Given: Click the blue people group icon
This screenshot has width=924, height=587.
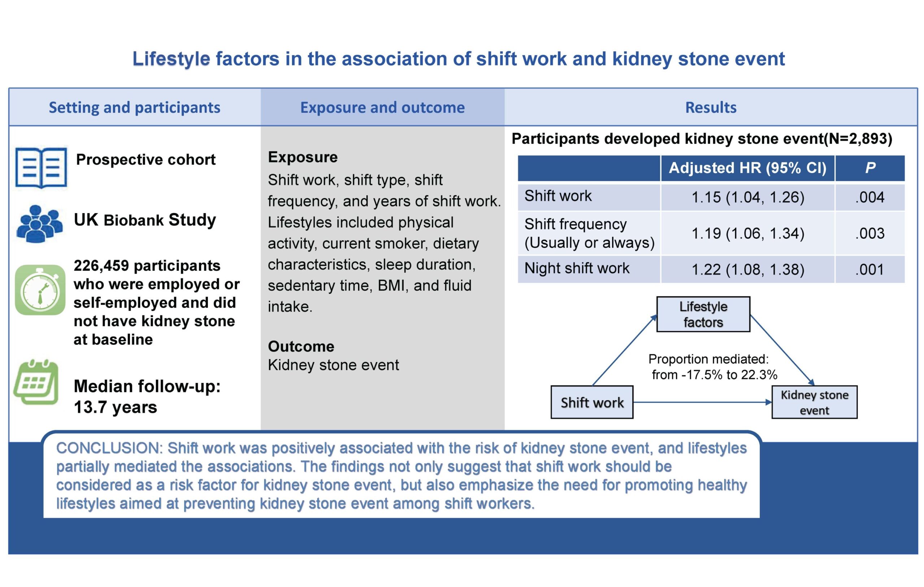Looking at the screenshot, I should (x=40, y=224).
